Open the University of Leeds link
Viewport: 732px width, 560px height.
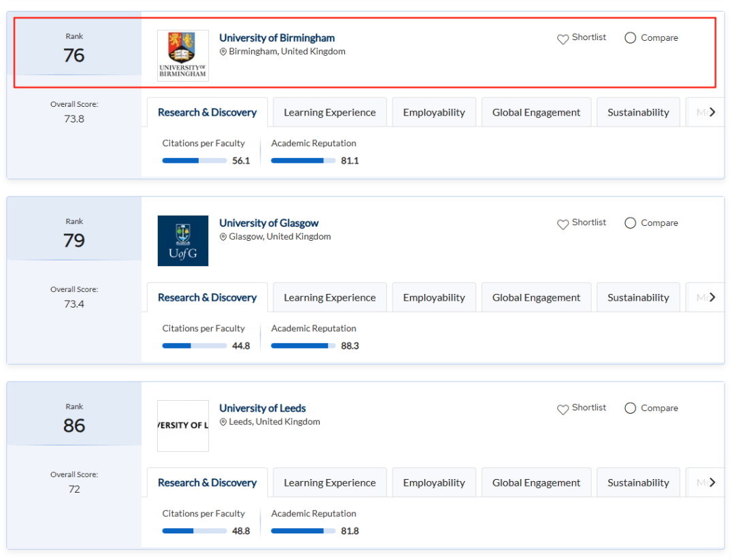tap(263, 408)
